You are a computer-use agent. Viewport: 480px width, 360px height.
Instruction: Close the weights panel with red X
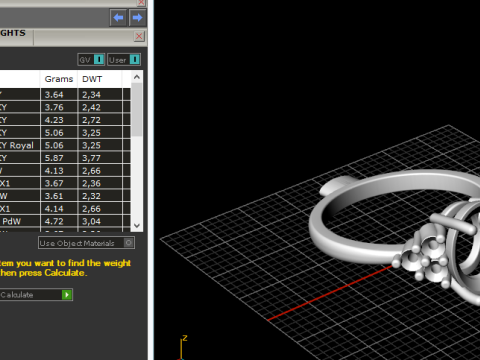139,36
